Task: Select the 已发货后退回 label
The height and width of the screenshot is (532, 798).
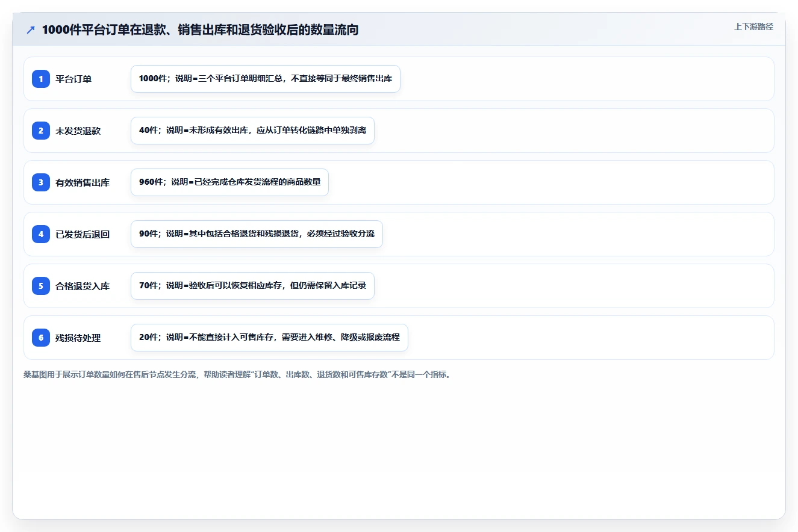Action: click(83, 234)
